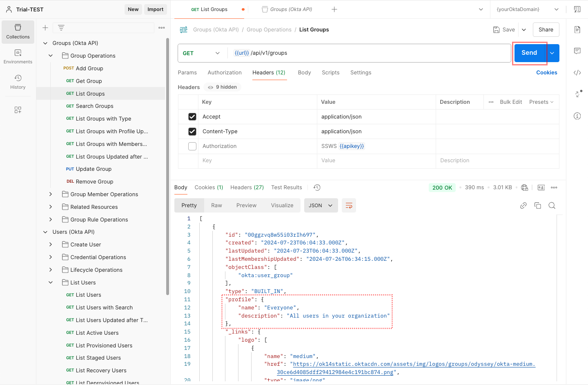Enable the Authorization header checkbox
The image size is (588, 385).
(x=192, y=146)
